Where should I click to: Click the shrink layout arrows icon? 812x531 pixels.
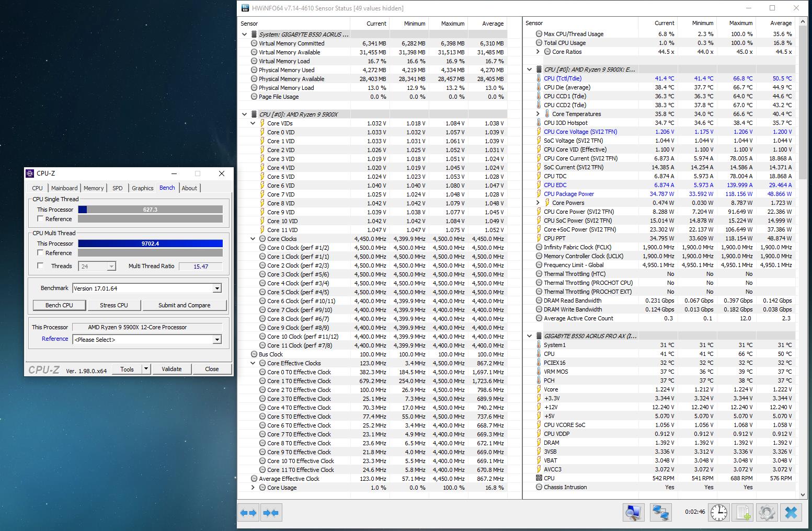tap(271, 513)
